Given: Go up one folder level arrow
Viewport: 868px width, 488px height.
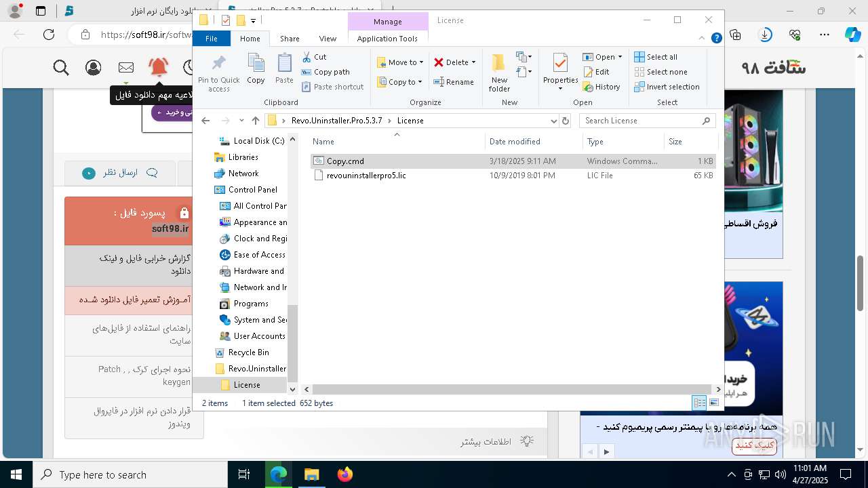Looking at the screenshot, I should click(256, 121).
